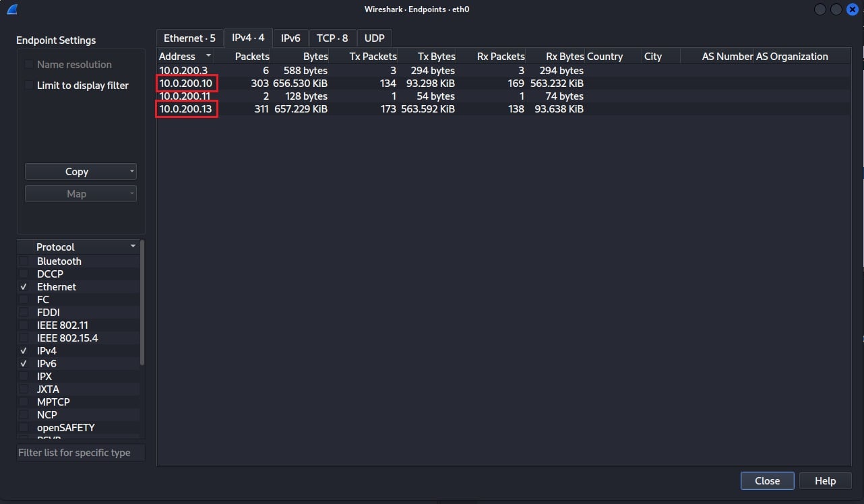Check the Bluetooth protocol checkbox
This screenshot has width=864, height=504.
coord(24,261)
